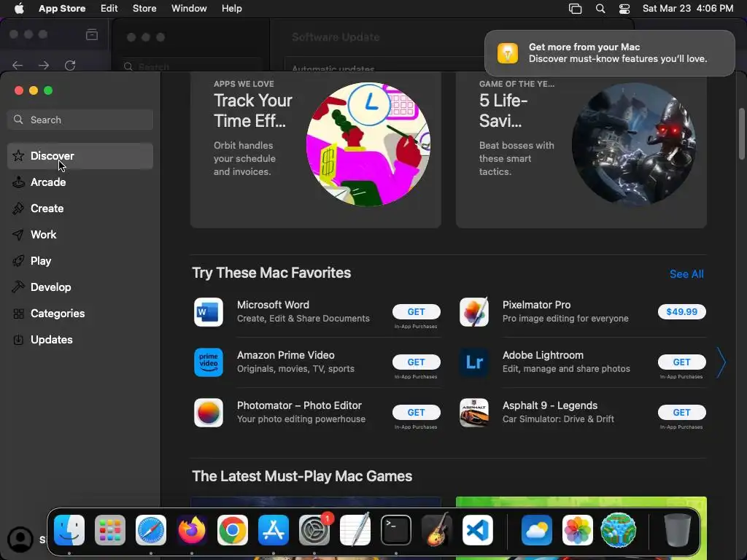747x560 pixels.
Task: Browse all Categories
Action: 80,313
